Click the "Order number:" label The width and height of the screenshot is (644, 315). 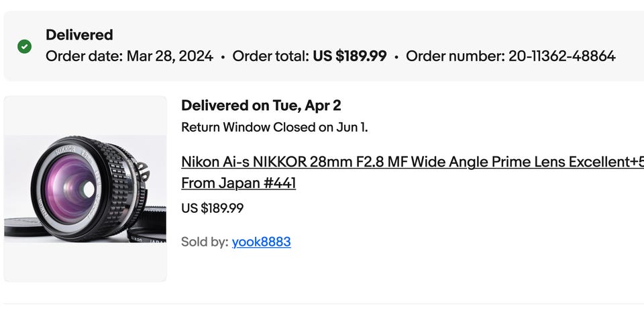454,56
